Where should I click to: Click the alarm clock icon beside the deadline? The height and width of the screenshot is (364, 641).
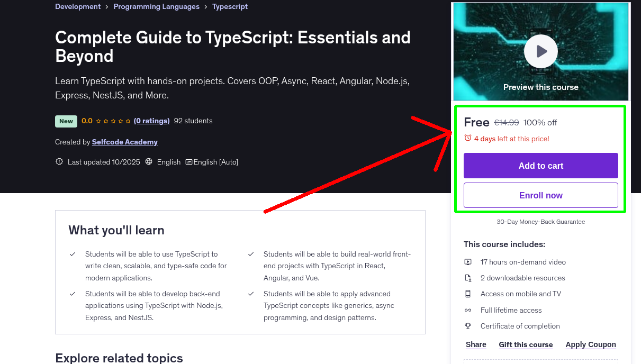[x=467, y=137]
